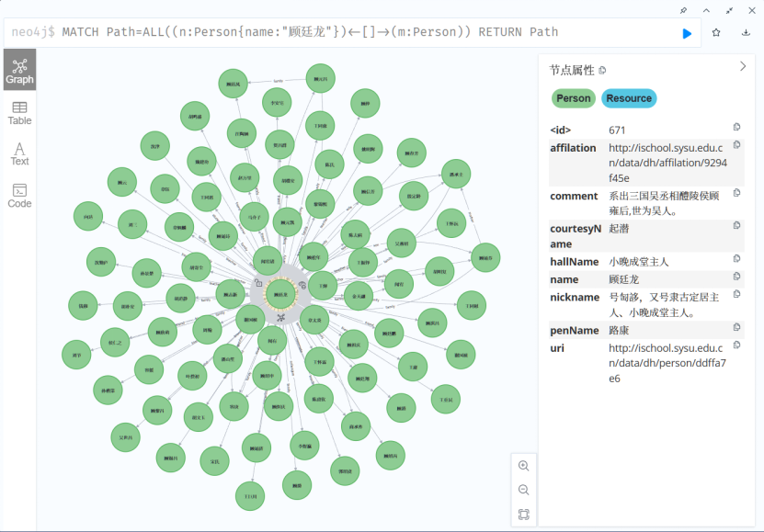764x532 pixels.
Task: Click the fit-to-screen icon below zoom controls
Action: coord(523,515)
